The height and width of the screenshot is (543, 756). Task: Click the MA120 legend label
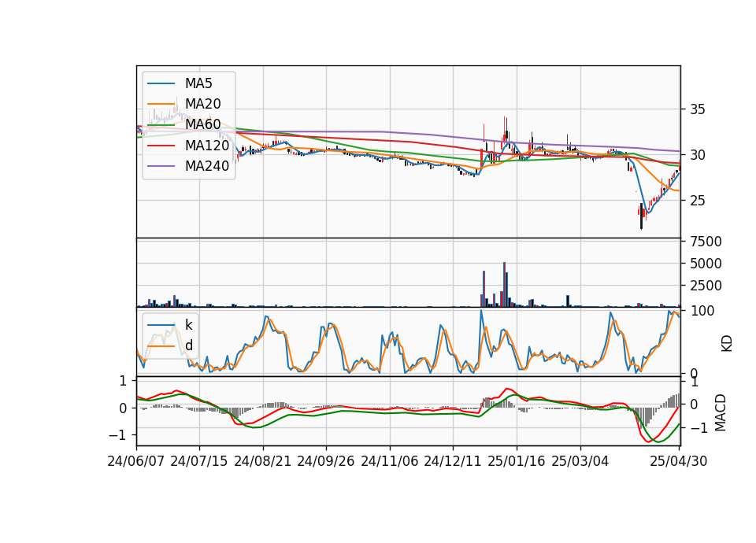click(207, 145)
